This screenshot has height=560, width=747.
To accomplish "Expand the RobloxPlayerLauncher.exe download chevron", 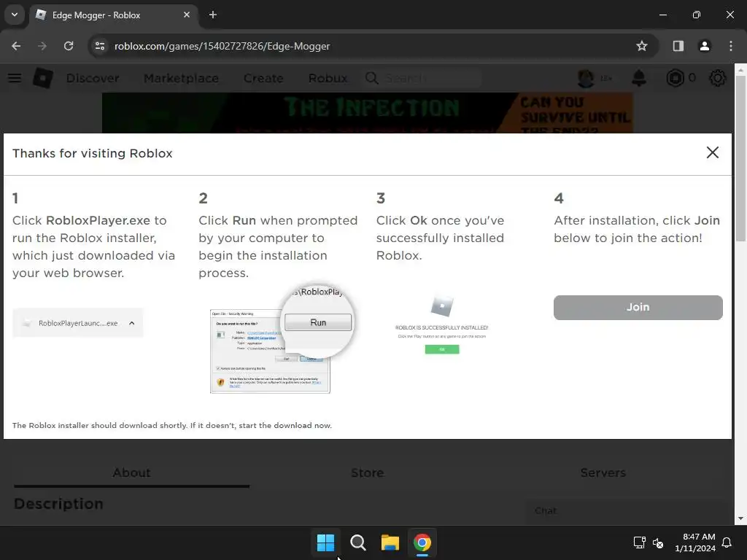I will [132, 323].
